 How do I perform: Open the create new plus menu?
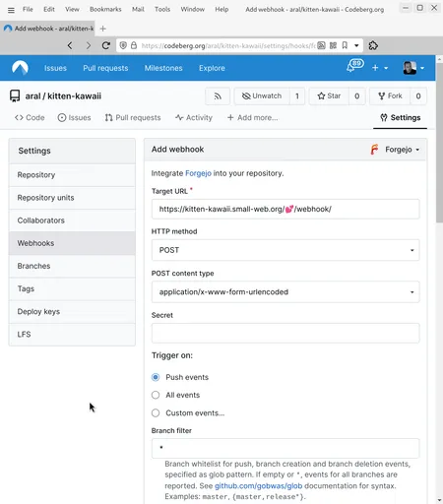(380, 68)
